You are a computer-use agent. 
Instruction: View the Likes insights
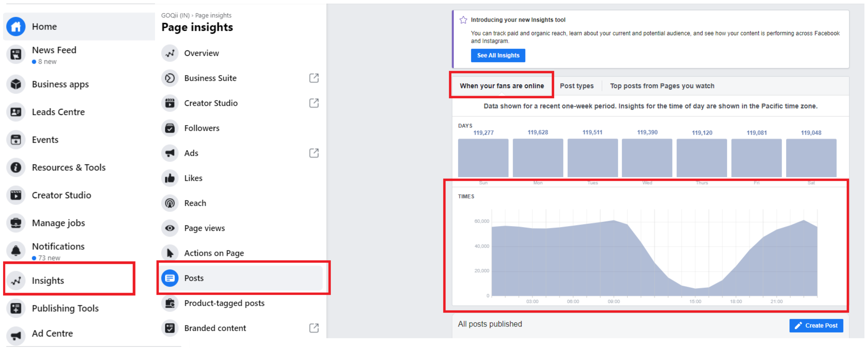coord(193,178)
